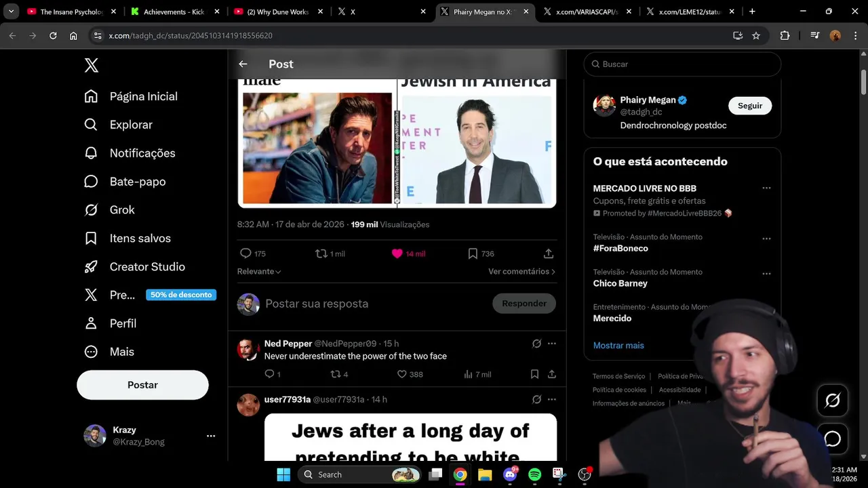868x488 pixels.
Task: Open user77931a profile name
Action: [288, 399]
